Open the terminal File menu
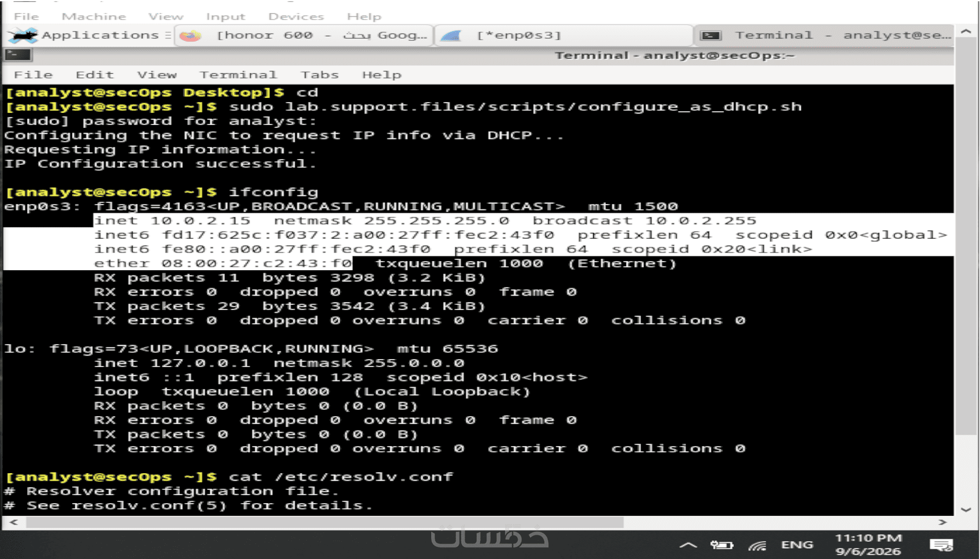This screenshot has width=980, height=559. pyautogui.click(x=33, y=75)
